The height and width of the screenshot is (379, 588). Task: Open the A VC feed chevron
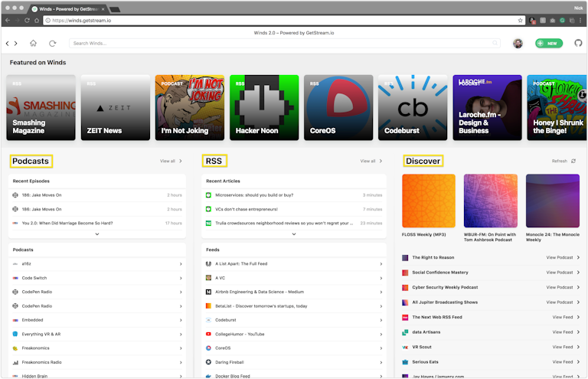click(x=381, y=278)
